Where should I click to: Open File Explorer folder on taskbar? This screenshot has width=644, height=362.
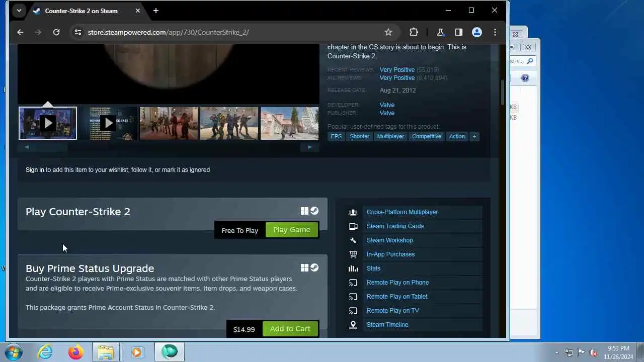click(106, 352)
